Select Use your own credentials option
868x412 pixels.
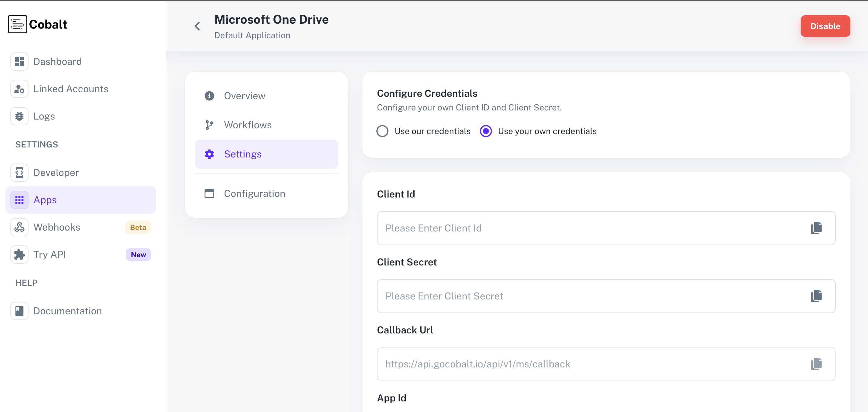[486, 131]
